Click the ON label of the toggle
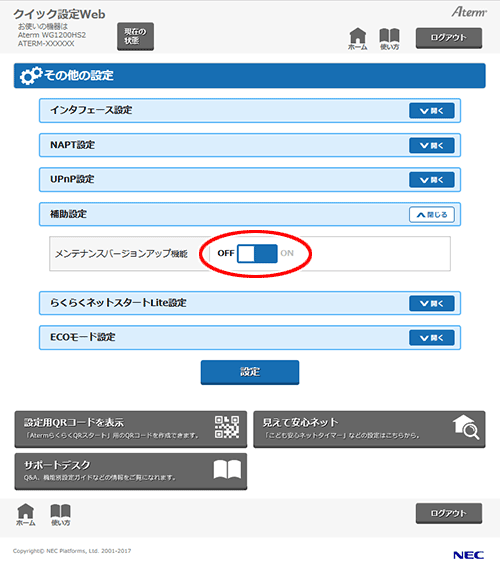Screen dimensions: 500x568 (x=287, y=253)
